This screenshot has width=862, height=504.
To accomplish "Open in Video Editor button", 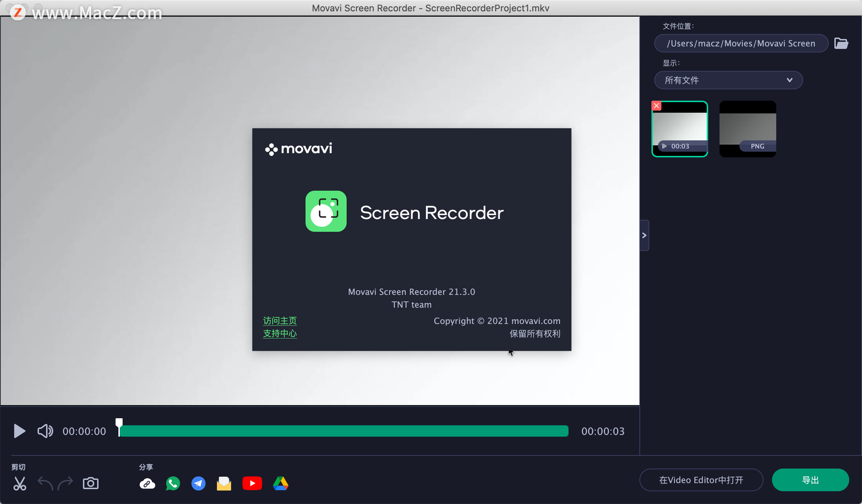I will (x=701, y=480).
